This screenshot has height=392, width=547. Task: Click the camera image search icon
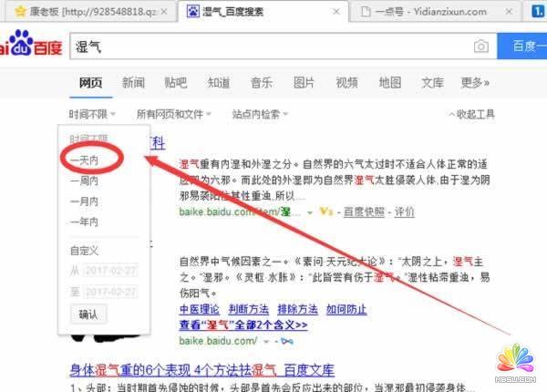[x=480, y=46]
